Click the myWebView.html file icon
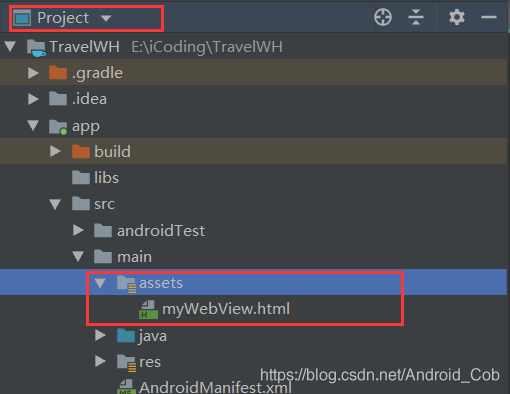 click(148, 310)
